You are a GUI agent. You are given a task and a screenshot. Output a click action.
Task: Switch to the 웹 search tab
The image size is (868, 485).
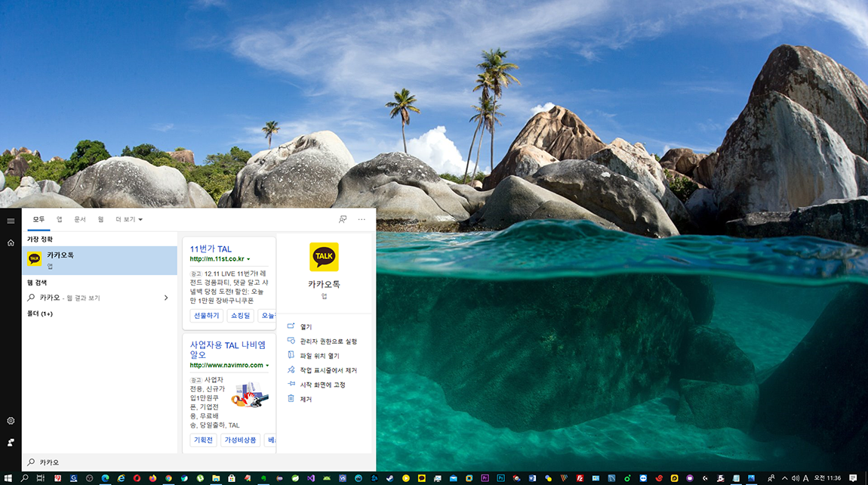pyautogui.click(x=100, y=220)
